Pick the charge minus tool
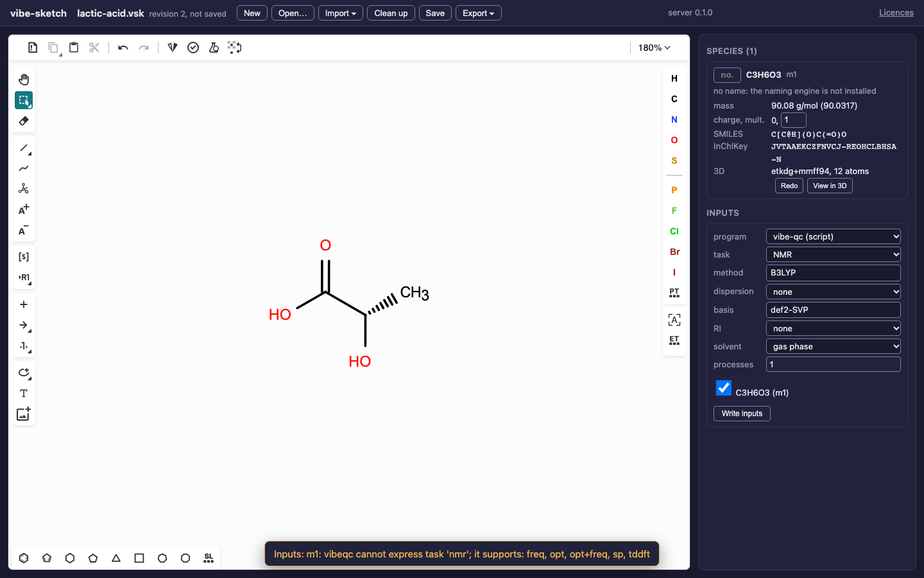924x578 pixels. click(24, 230)
